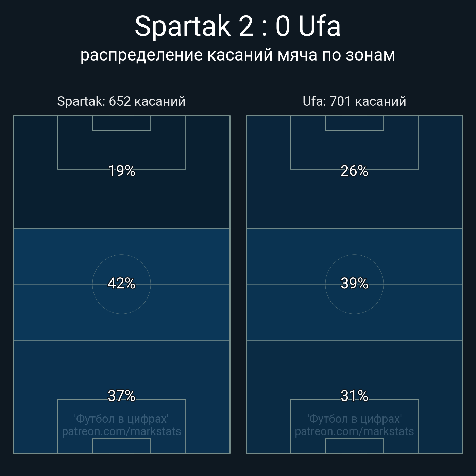Click the 'Spartak 2 : 0 Ufa' title

238,26
